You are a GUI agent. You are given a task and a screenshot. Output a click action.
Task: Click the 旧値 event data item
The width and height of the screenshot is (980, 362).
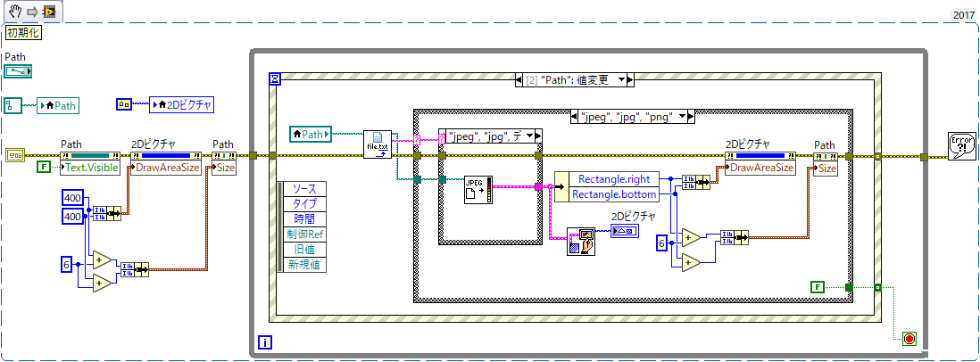(x=305, y=249)
